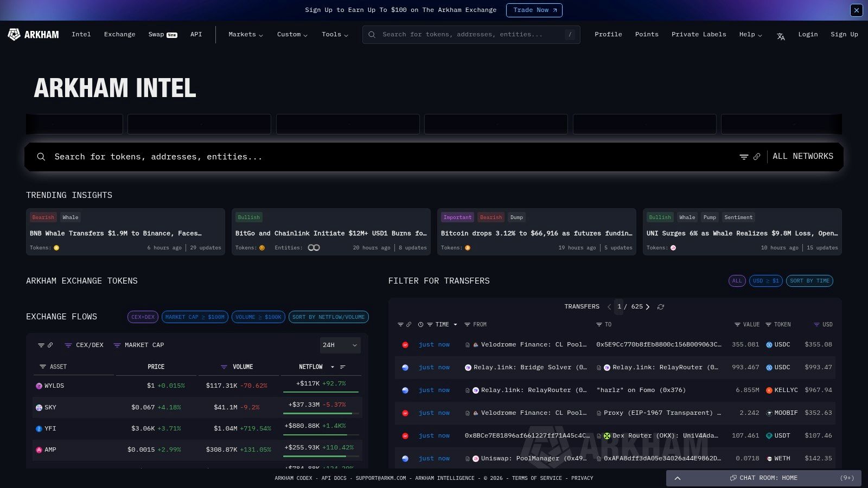The image size is (868, 488).
Task: Open the Custom dropdown menu
Action: [x=292, y=35]
